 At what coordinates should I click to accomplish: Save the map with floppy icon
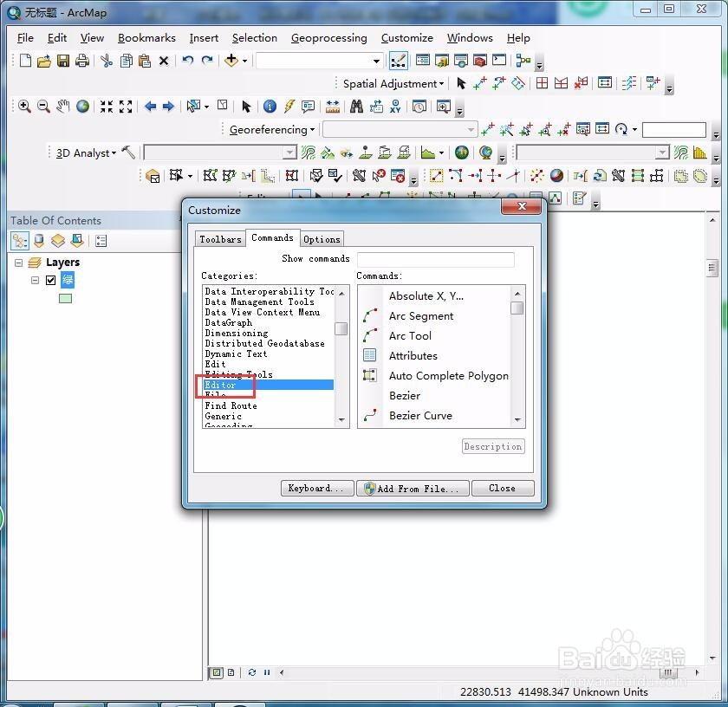point(63,61)
